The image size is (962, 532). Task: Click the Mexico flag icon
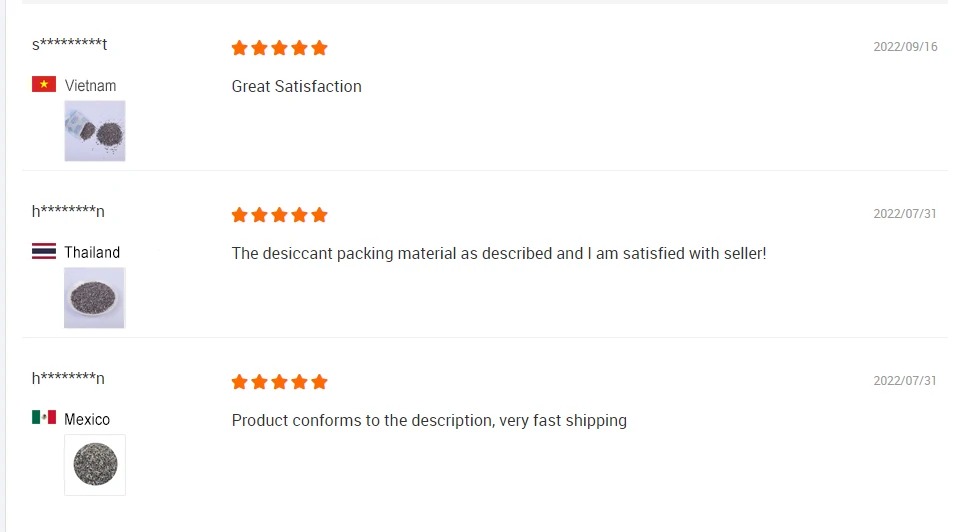click(x=44, y=418)
